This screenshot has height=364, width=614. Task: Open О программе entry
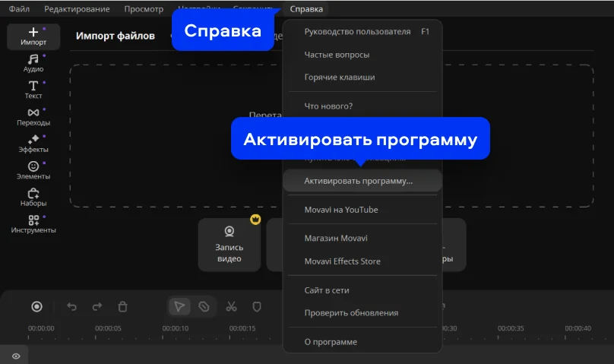click(362, 342)
